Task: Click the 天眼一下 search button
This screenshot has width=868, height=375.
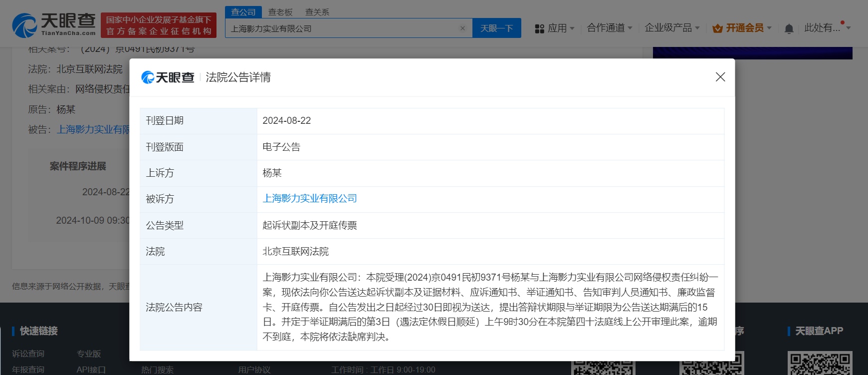Action: (x=497, y=28)
